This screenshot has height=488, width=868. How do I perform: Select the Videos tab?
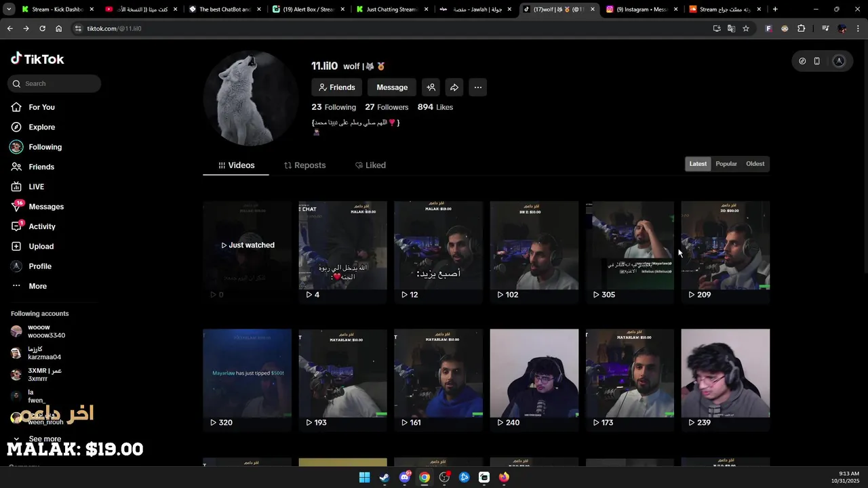pos(236,165)
